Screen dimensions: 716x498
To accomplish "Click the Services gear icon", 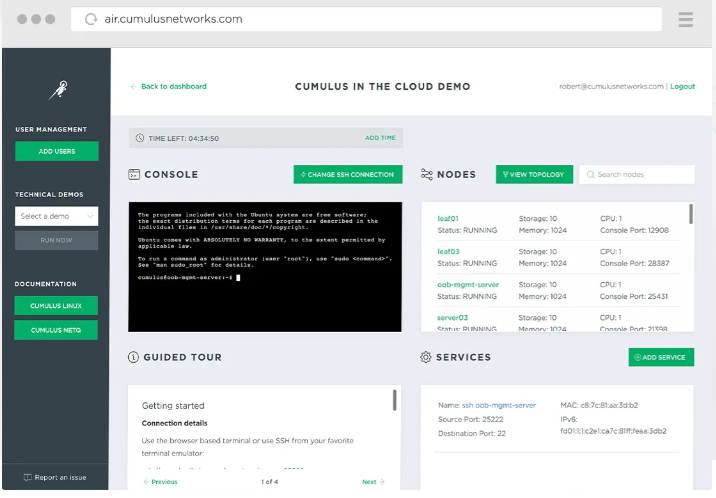I will tap(426, 357).
